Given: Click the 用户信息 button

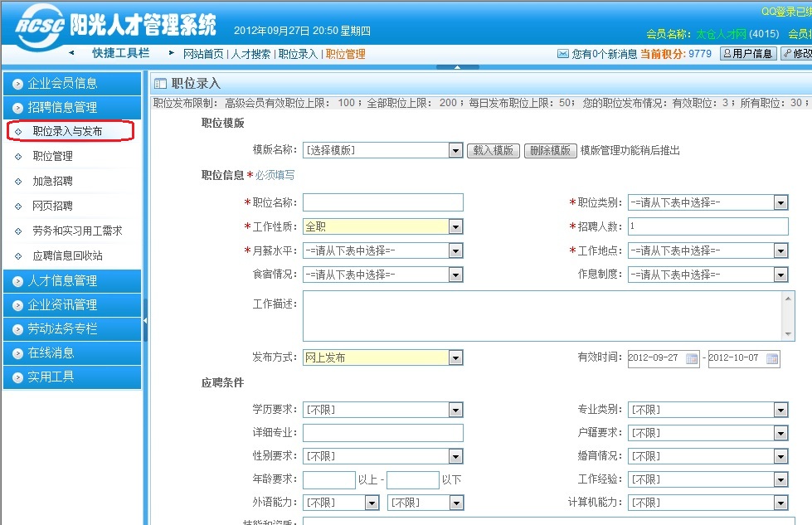Looking at the screenshot, I should (747, 54).
